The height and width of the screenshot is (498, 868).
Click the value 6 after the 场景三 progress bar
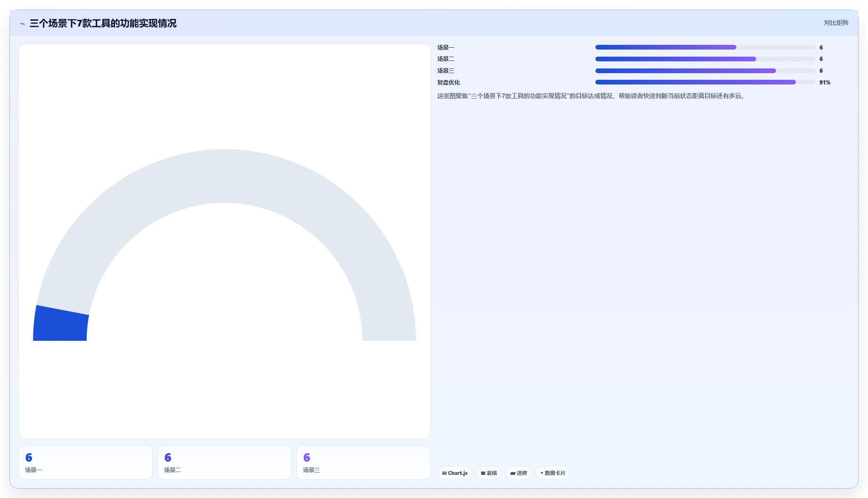click(821, 71)
